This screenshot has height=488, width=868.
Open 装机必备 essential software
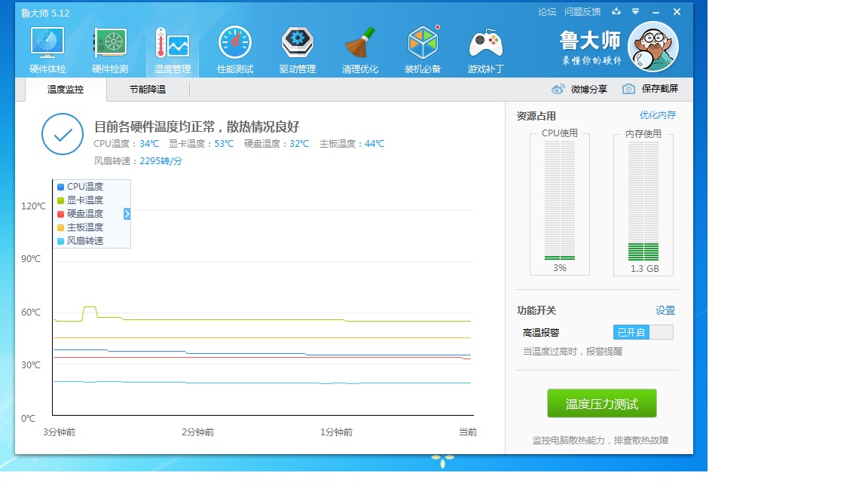423,50
